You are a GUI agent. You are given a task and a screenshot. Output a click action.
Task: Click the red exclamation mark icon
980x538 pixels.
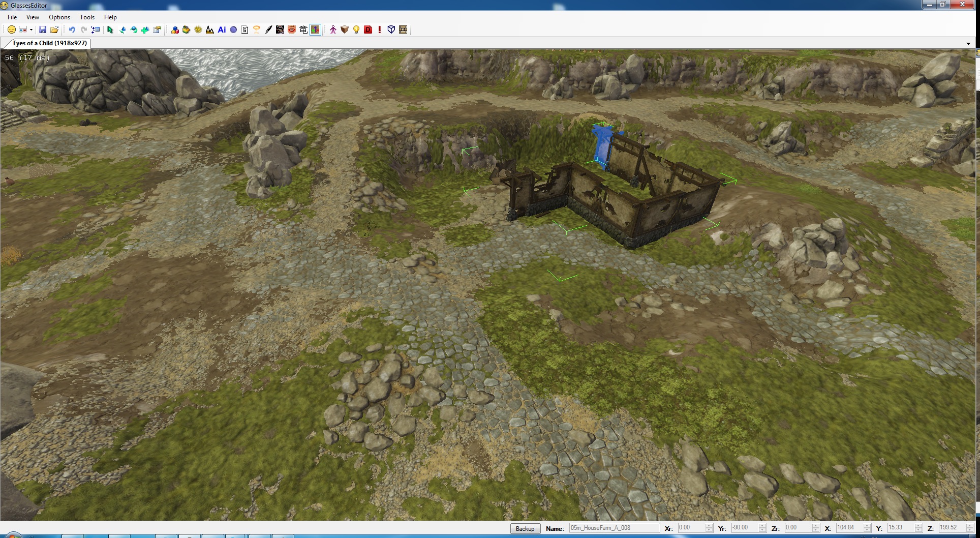(x=379, y=30)
